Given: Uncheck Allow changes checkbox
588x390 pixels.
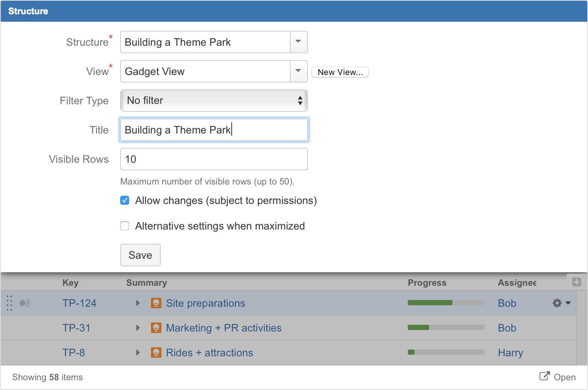Looking at the screenshot, I should [x=125, y=201].
